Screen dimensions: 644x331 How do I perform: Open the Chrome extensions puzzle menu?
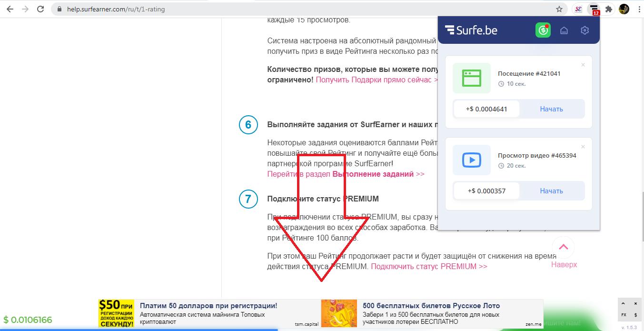pos(608,9)
